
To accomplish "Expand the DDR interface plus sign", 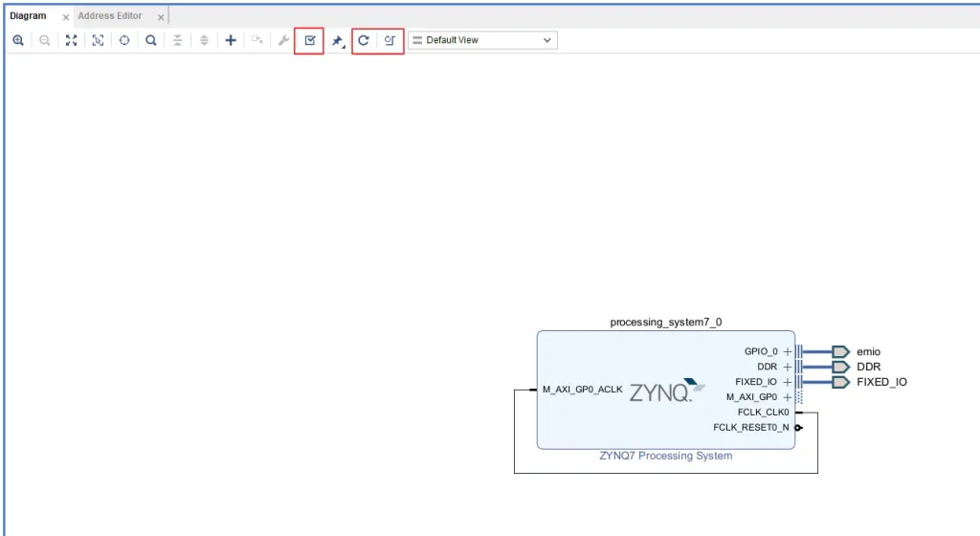I will click(x=788, y=367).
